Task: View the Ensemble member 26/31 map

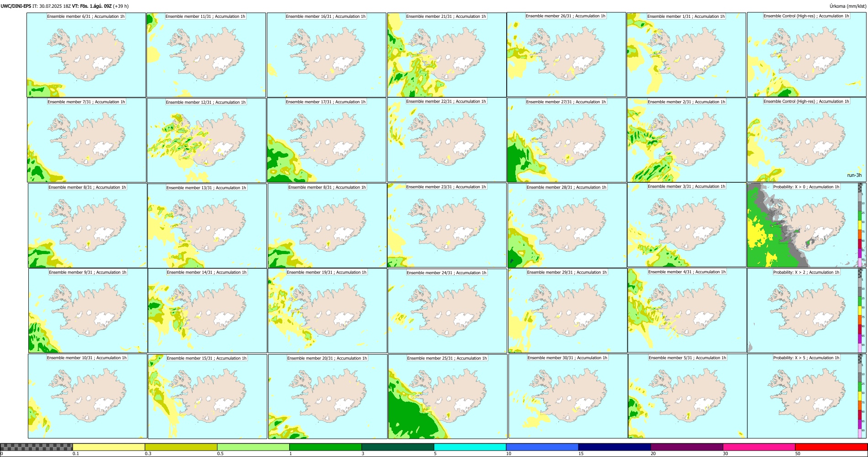Action: click(566, 54)
